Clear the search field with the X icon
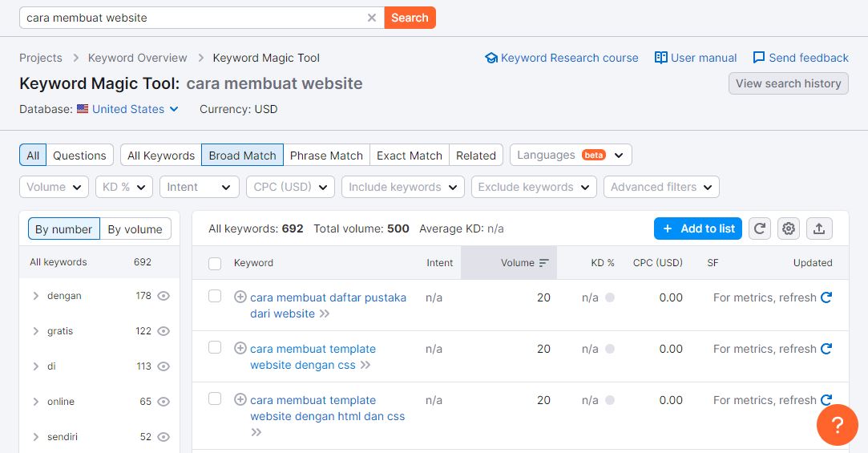 point(372,18)
